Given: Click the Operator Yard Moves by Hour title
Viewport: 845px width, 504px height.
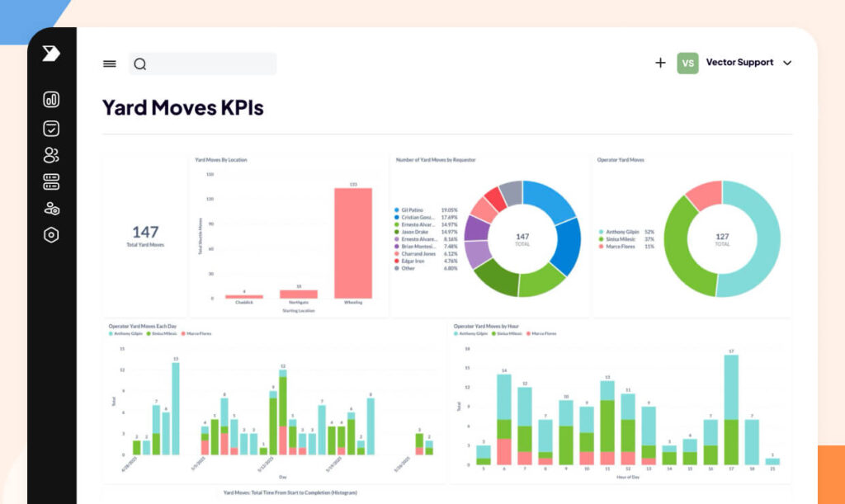Looking at the screenshot, I should [486, 327].
